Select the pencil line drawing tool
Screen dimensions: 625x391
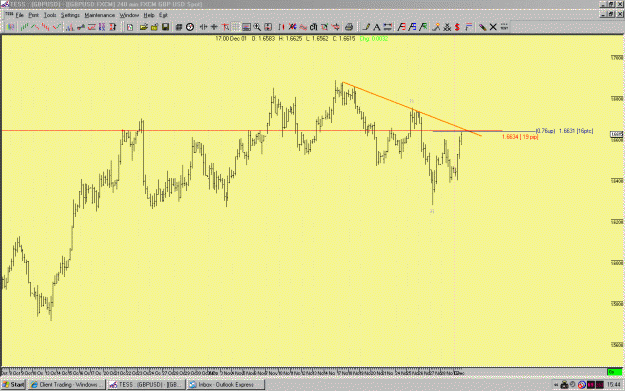tap(366, 27)
